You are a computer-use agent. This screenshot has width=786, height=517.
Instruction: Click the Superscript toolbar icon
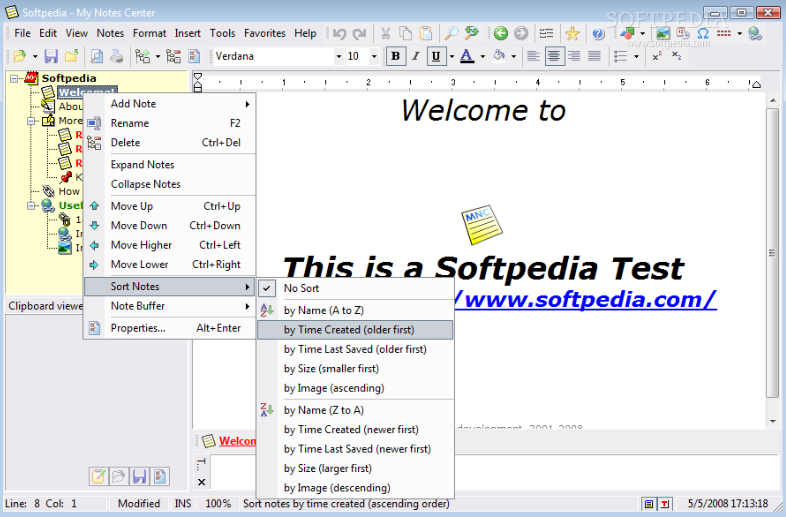(x=657, y=56)
